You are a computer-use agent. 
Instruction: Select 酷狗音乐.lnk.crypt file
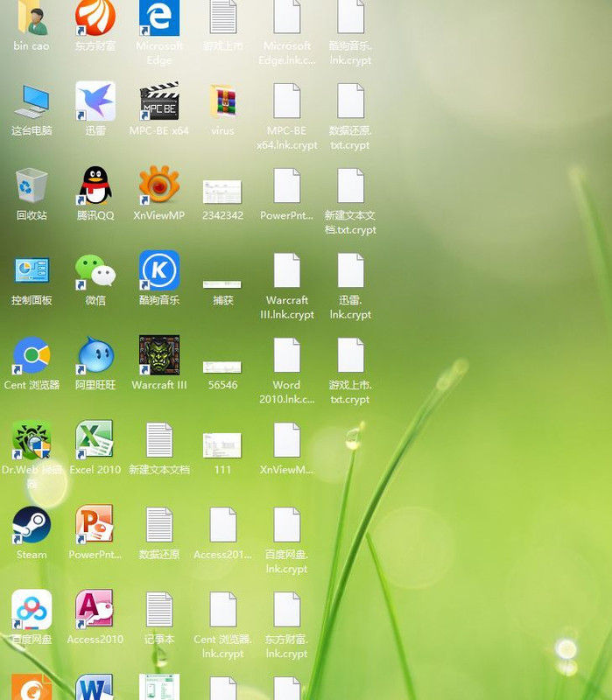351,17
